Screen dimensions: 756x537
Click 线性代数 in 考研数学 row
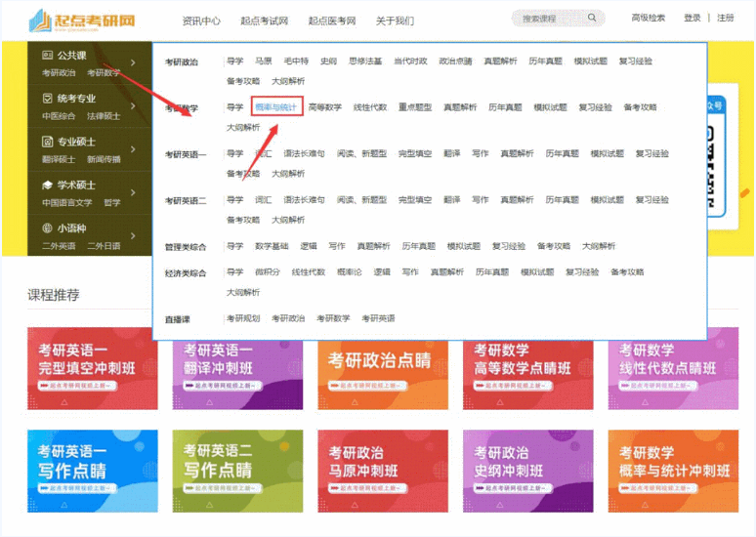[x=370, y=107]
